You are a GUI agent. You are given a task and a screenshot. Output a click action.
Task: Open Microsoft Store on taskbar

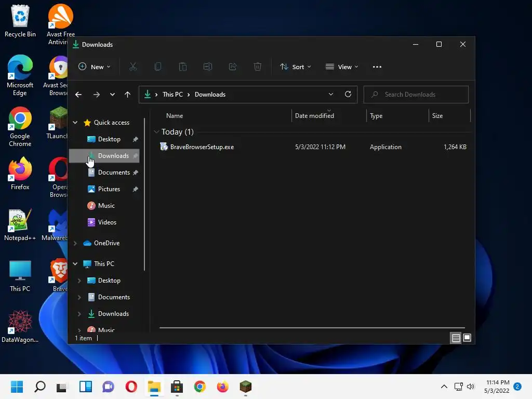tap(177, 387)
